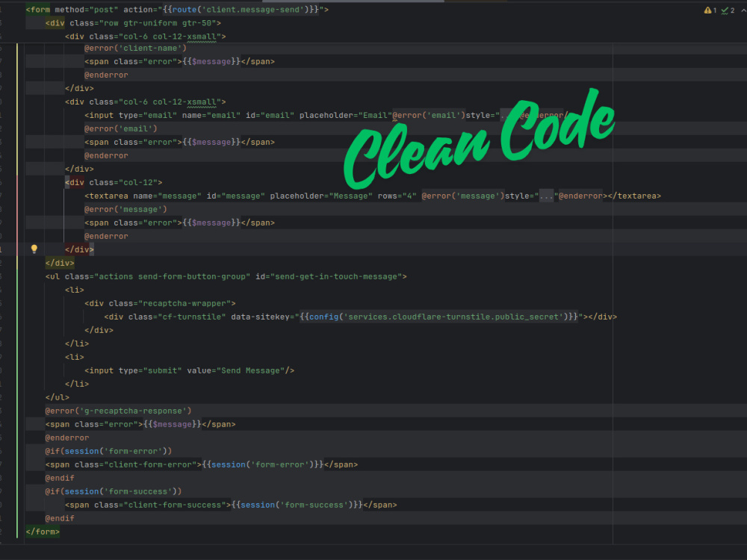Click the rows="4" attribute
Screen dimensions: 747x560
(397, 196)
